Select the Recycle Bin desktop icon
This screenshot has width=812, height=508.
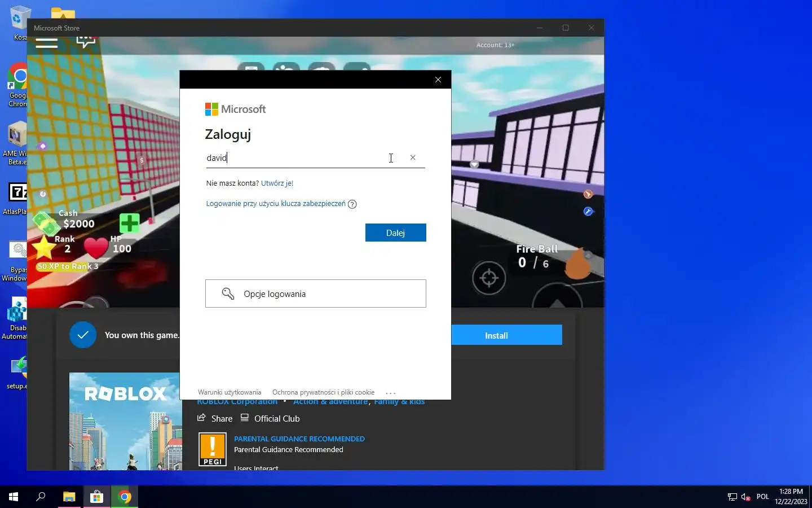pyautogui.click(x=19, y=23)
